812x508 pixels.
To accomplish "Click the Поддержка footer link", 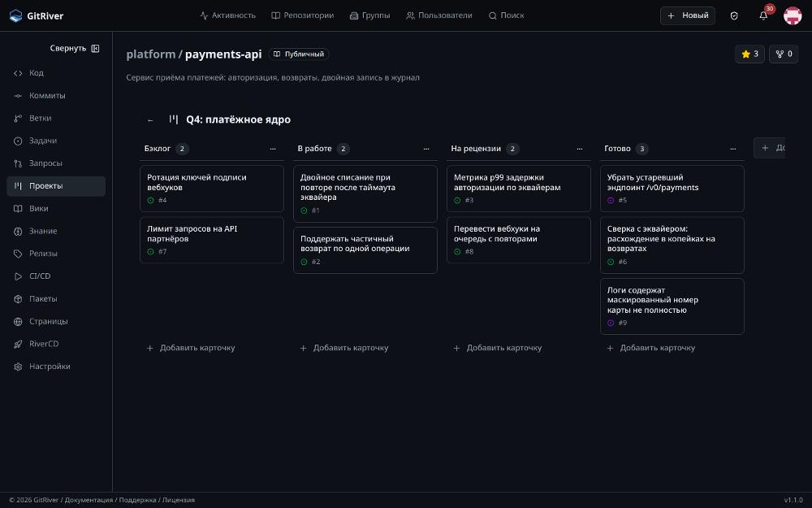I will (137, 500).
